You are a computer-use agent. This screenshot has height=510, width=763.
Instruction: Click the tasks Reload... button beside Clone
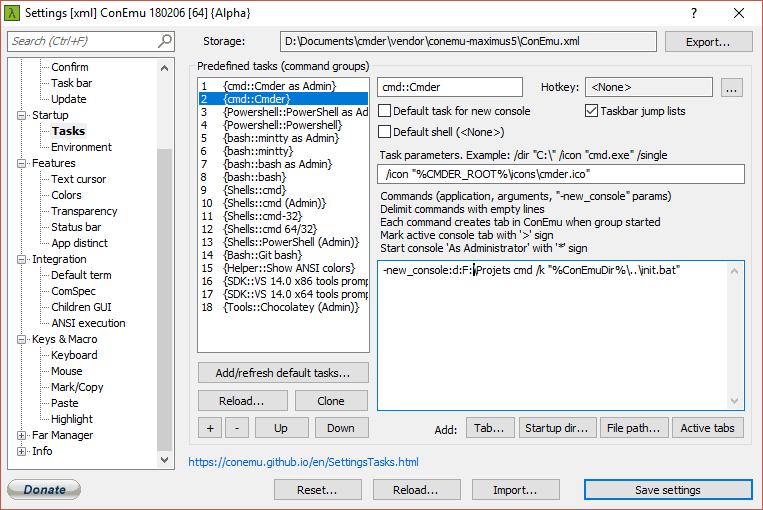[242, 401]
